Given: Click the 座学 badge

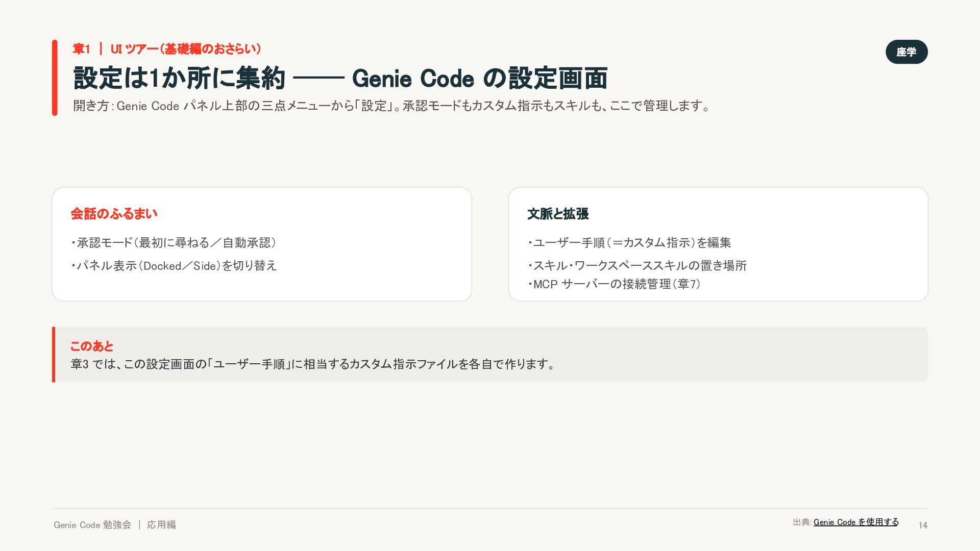Looking at the screenshot, I should click(906, 52).
